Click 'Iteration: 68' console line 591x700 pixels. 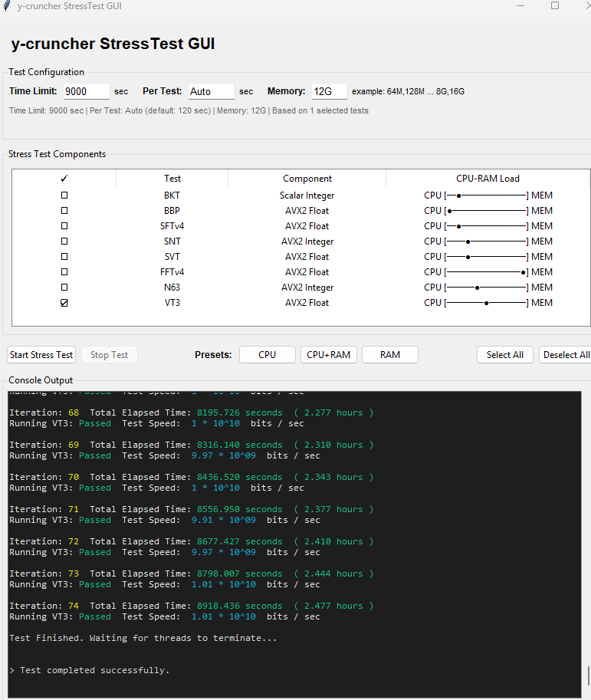192,412
